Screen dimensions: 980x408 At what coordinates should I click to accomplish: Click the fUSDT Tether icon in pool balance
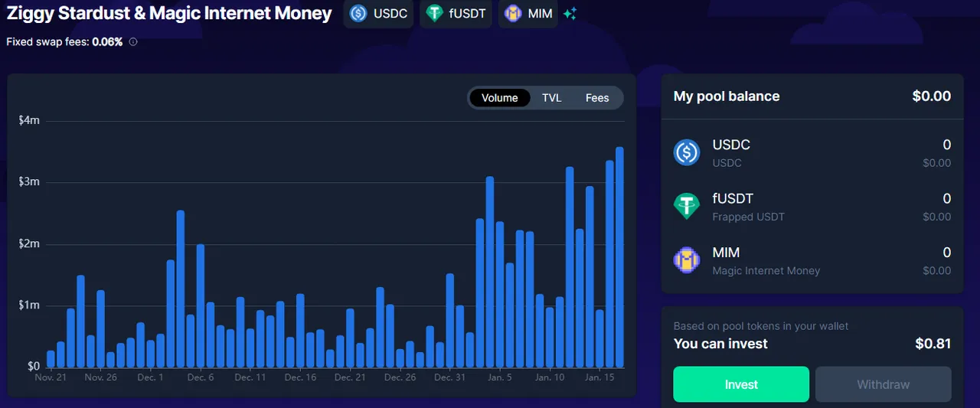point(687,206)
